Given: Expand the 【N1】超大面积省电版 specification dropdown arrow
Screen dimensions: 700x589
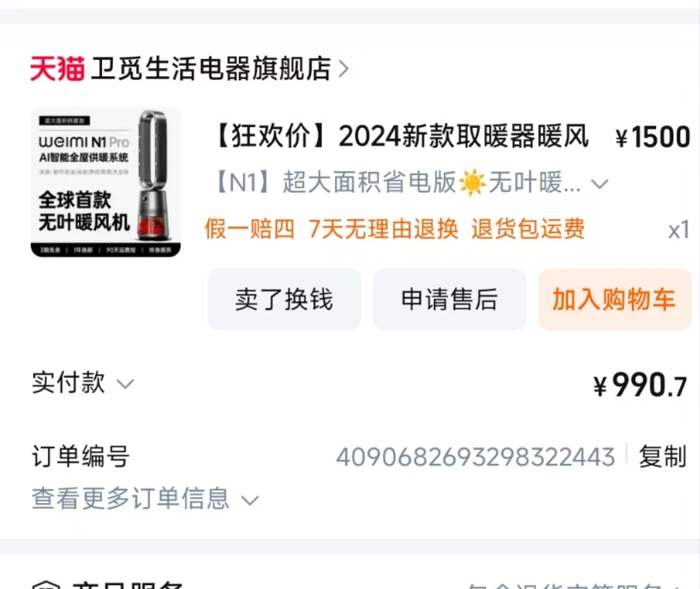Looking at the screenshot, I should pyautogui.click(x=599, y=183).
